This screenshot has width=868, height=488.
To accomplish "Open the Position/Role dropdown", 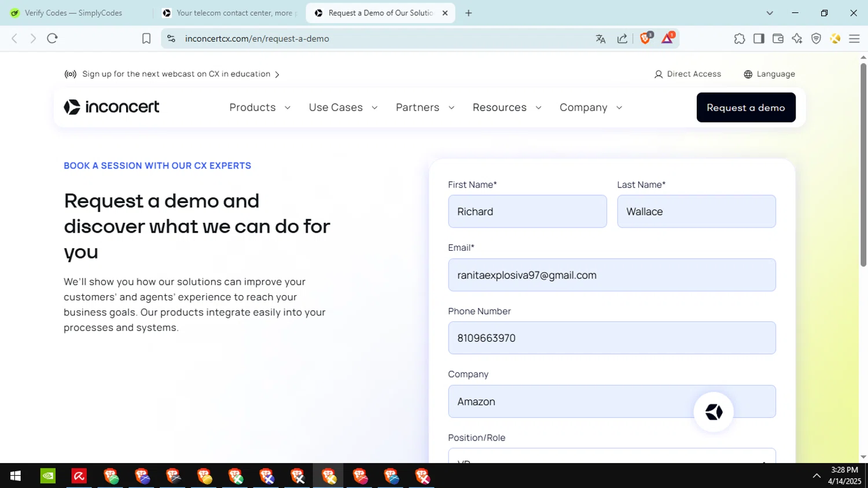I will coord(612,456).
